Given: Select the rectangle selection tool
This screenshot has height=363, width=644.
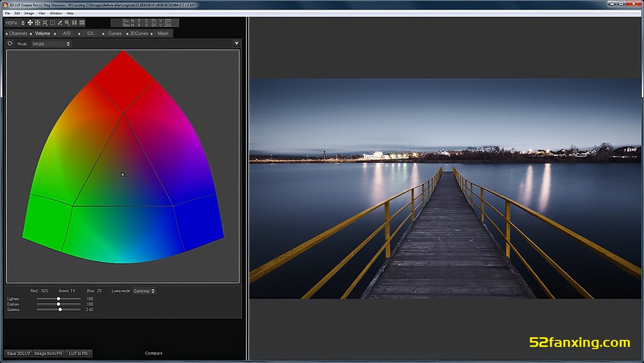Looking at the screenshot, I should coord(52,23).
